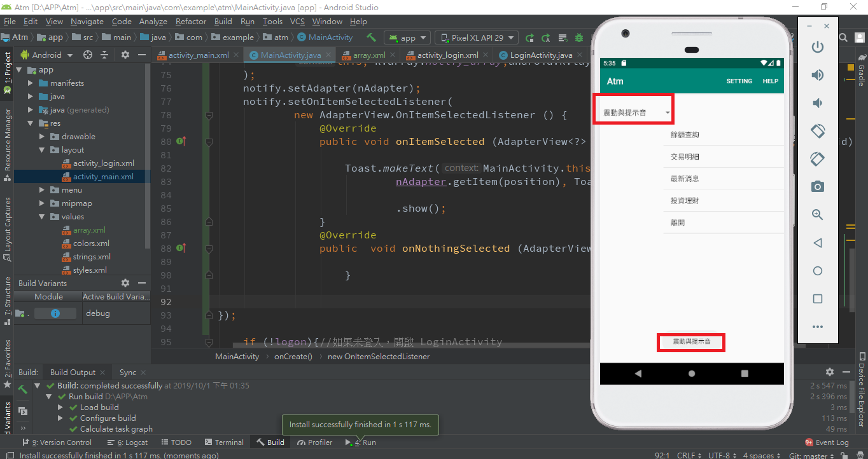Viewport: 868px width, 459px height.
Task: Open the app run configuration dropdown
Action: [407, 38]
